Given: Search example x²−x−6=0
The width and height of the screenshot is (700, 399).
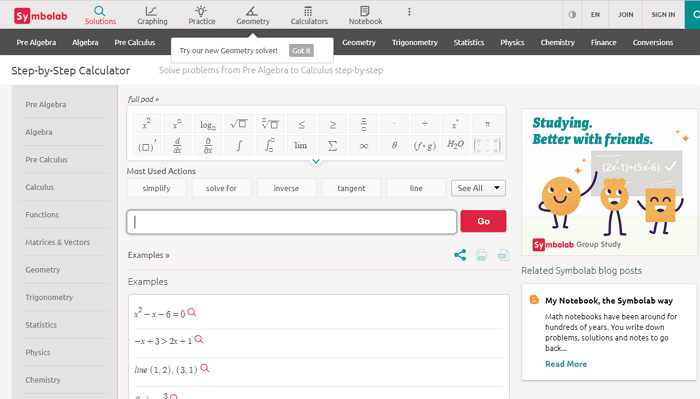Looking at the screenshot, I should (192, 312).
